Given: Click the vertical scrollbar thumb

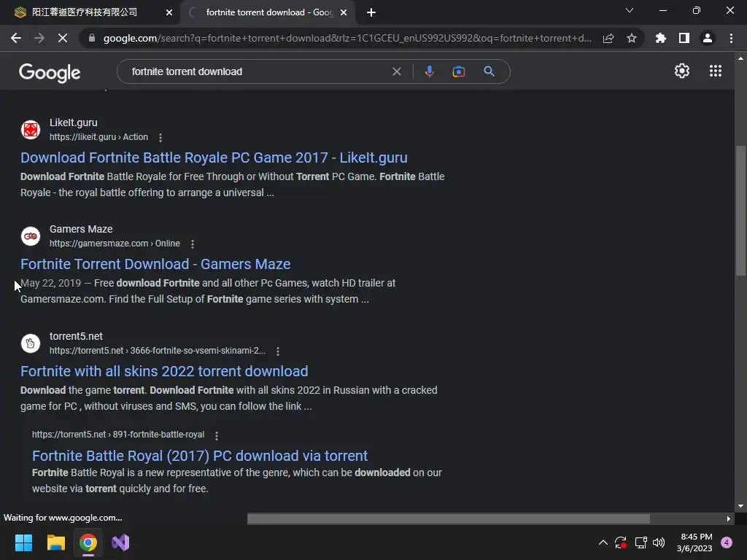Looking at the screenshot, I should point(740,211).
